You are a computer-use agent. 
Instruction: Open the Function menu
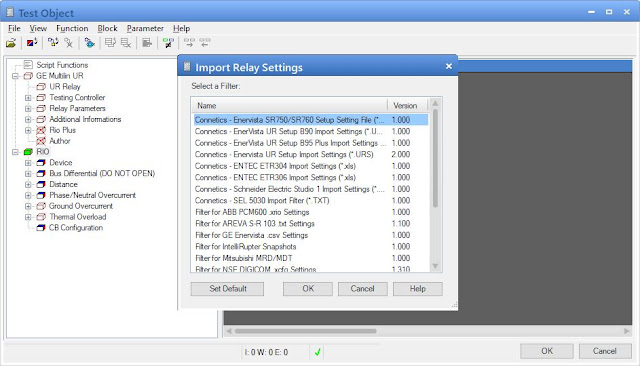click(x=72, y=29)
